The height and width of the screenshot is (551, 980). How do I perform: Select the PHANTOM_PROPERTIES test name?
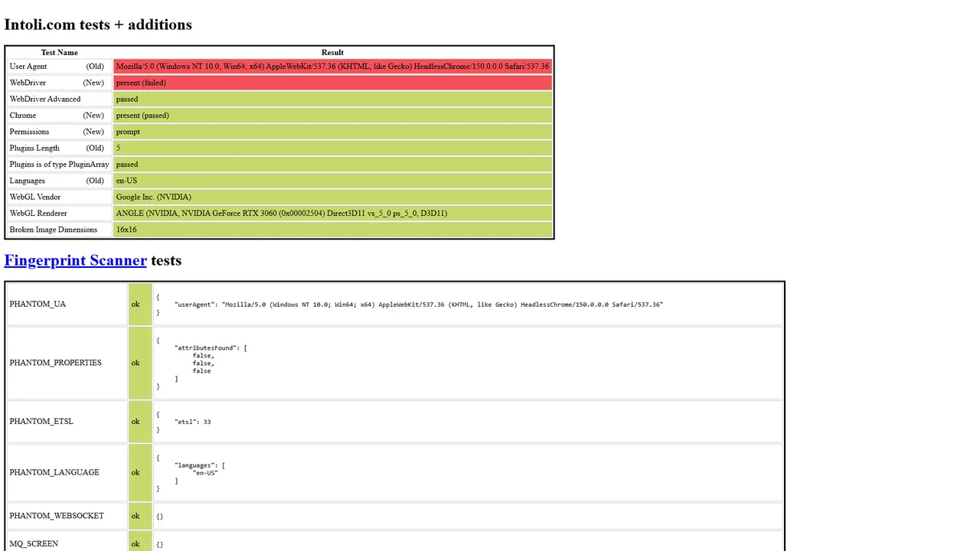(55, 363)
